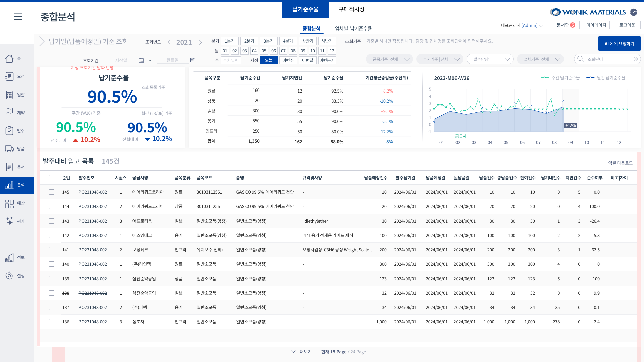Expand the 품목기준 전체 dropdown
This screenshot has width=644, height=362.
(389, 59)
